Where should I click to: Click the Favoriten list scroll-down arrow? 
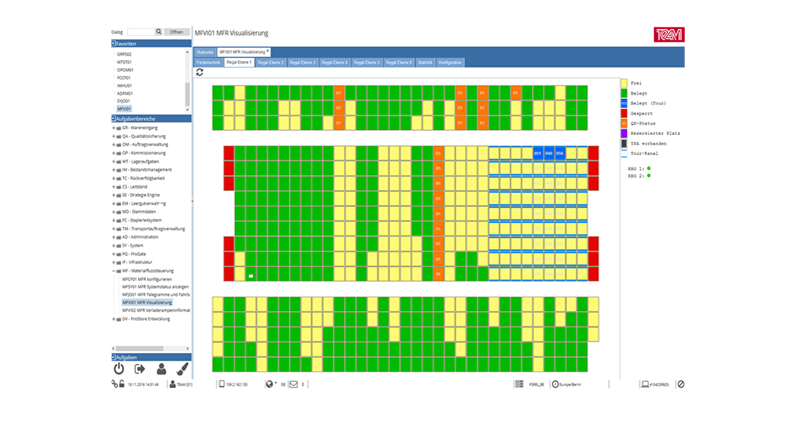(x=187, y=109)
